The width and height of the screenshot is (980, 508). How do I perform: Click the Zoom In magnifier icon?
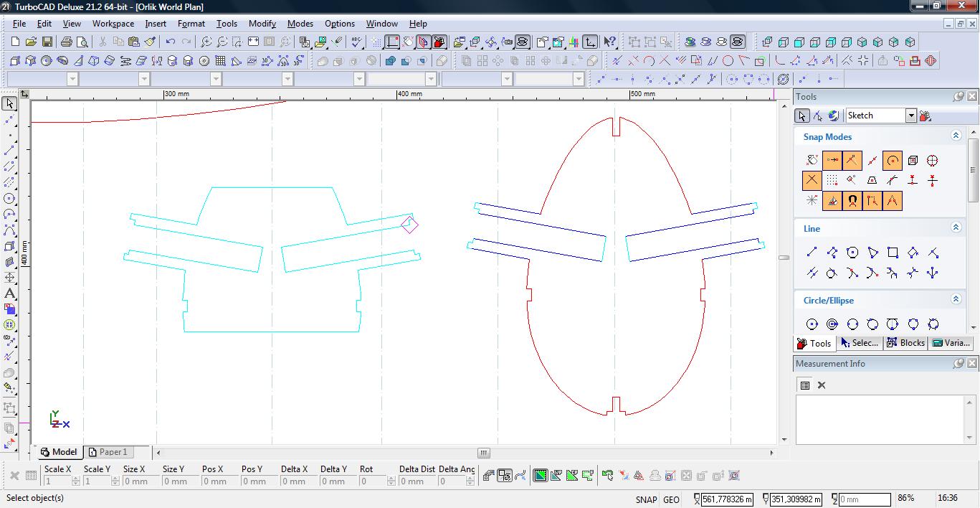point(206,42)
